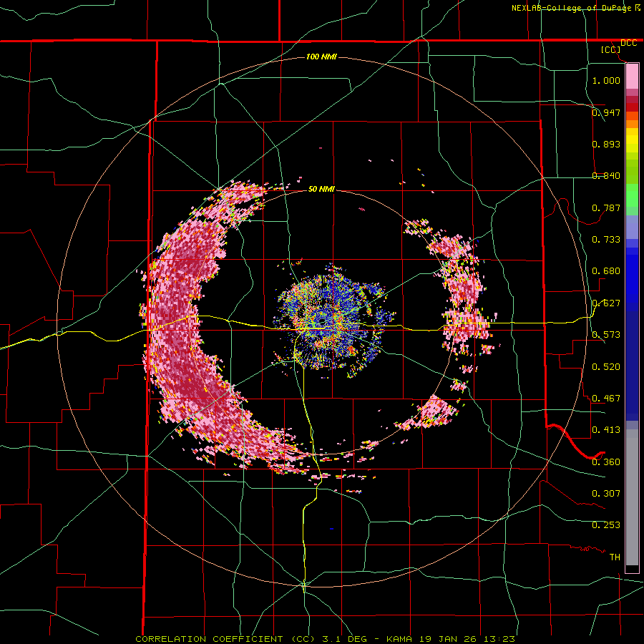Select the 0.733 scale value

tap(606, 240)
